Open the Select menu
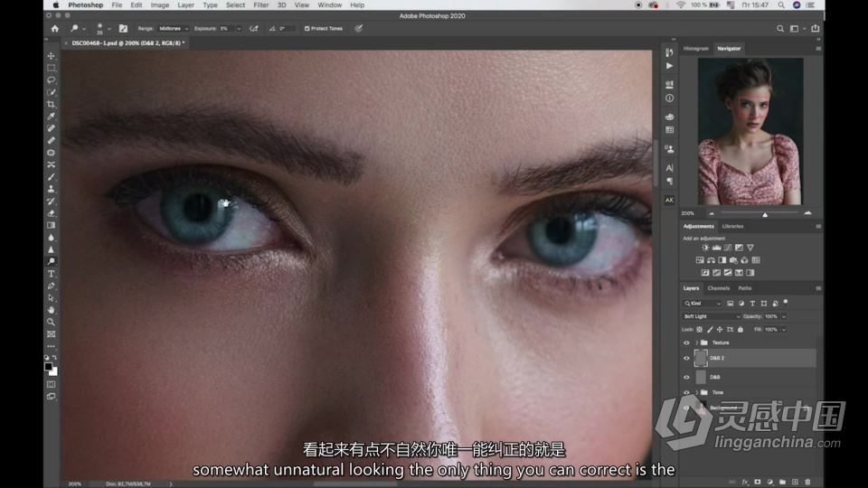The height and width of the screenshot is (488, 868). click(235, 5)
